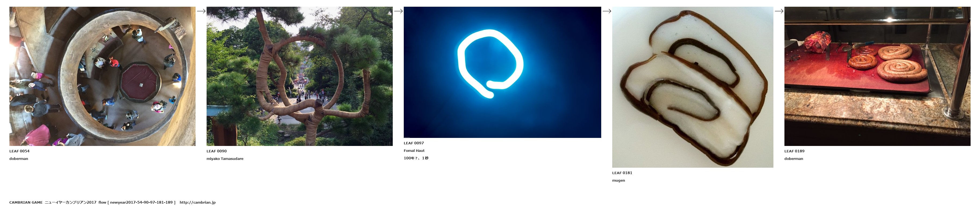The height and width of the screenshot is (209, 980).
Task: Open the sliced fish cake roll photo
Action: [x=692, y=87]
